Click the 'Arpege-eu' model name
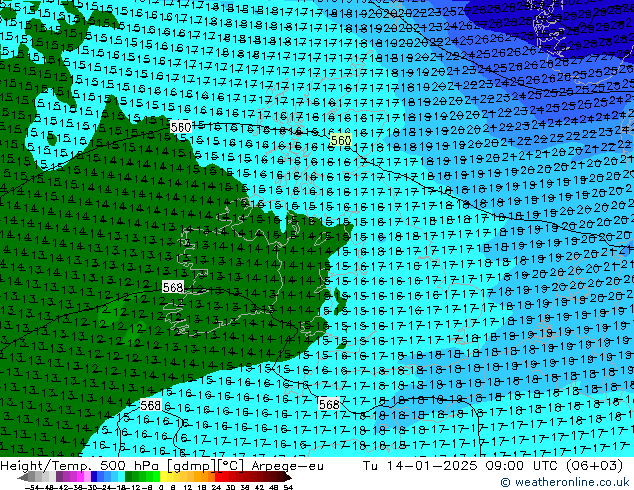The height and width of the screenshot is (490, 634). coord(287,466)
